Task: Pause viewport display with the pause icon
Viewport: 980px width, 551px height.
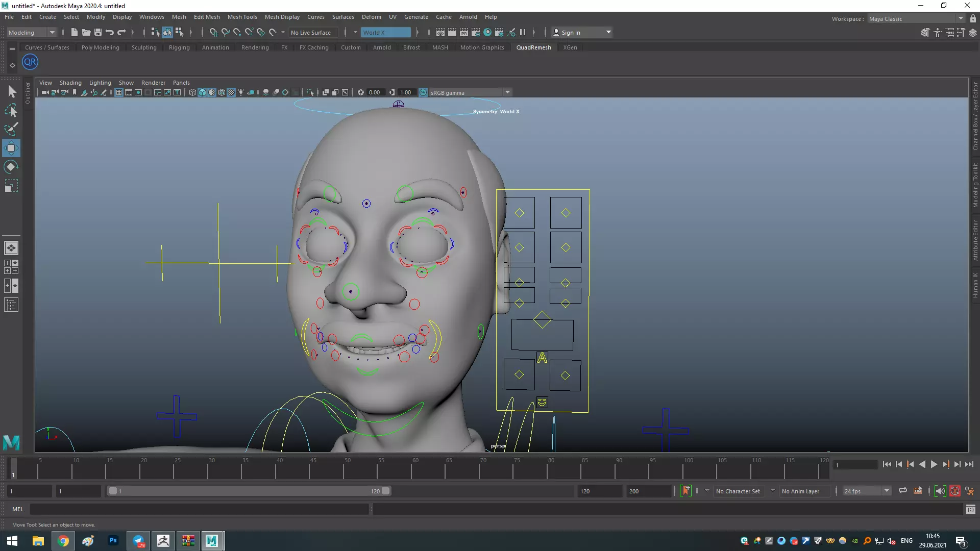Action: tap(523, 32)
